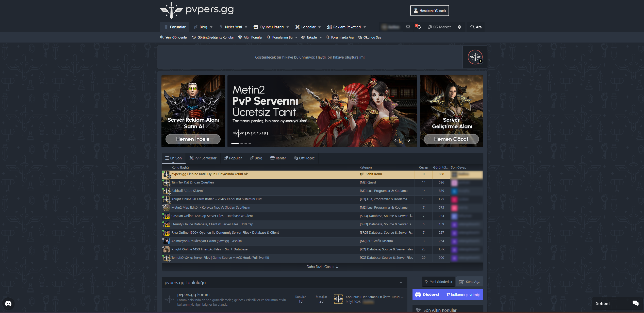Go to previous slide with left arrow
The width and height of the screenshot is (644, 313).
tap(396, 140)
